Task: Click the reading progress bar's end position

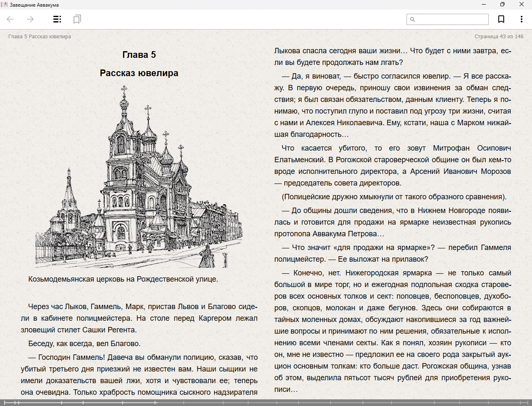Action: pyautogui.click(x=529, y=403)
